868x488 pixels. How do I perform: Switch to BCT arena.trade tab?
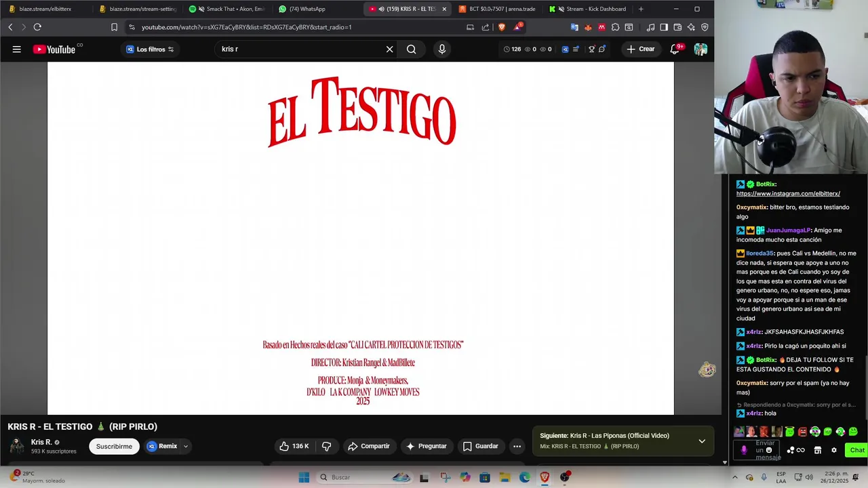coord(496,9)
